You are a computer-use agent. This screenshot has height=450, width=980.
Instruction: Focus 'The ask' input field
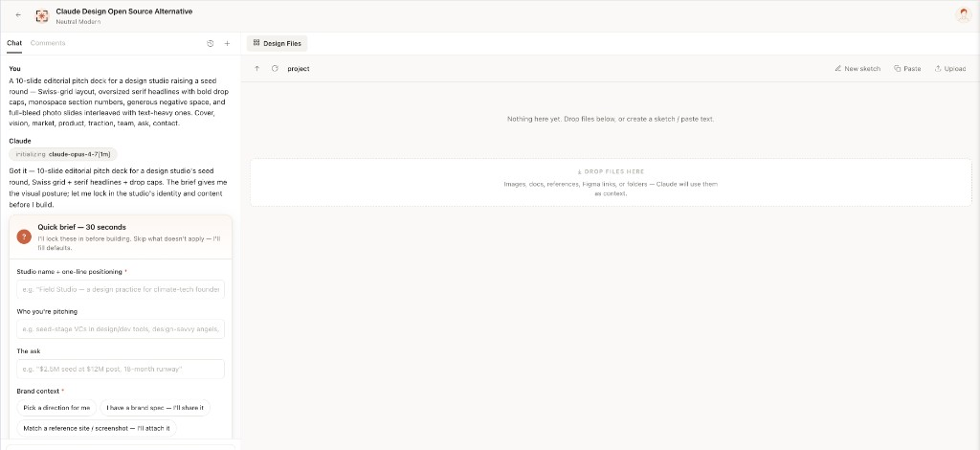tap(121, 369)
